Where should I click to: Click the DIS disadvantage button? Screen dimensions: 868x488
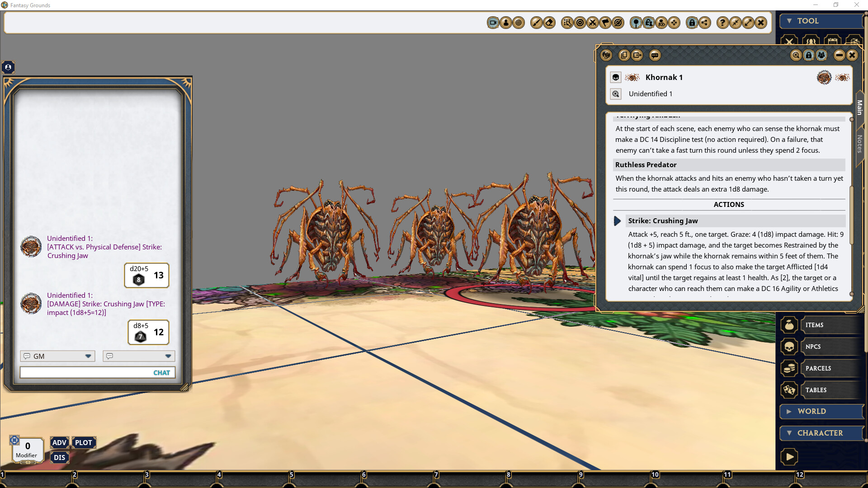pyautogui.click(x=59, y=457)
